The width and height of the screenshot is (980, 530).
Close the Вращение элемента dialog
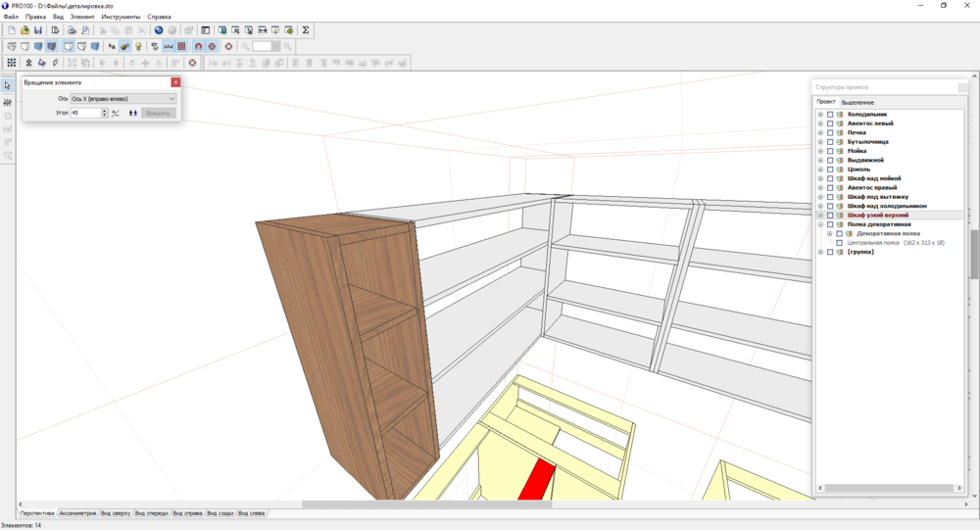[175, 83]
